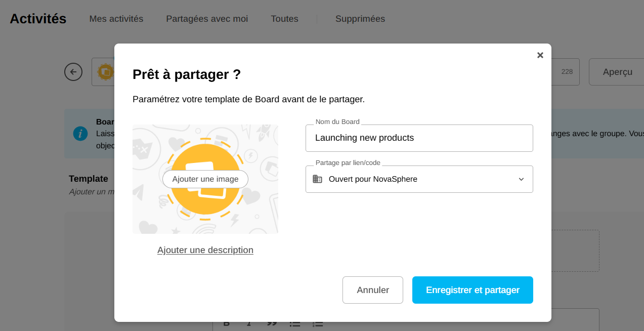The width and height of the screenshot is (644, 331).
Task: Click the bulleted list icon
Action: click(295, 324)
